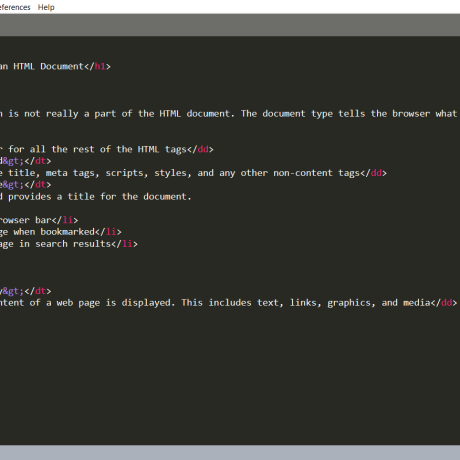This screenshot has width=460, height=460.
Task: Click the closing dt tag above 'provides a title'
Action: (38, 185)
